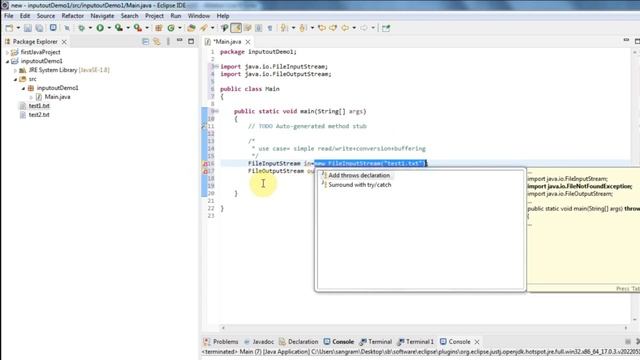The width and height of the screenshot is (640, 360).
Task: Open the External Tools dropdown arrow
Action: coord(147,28)
